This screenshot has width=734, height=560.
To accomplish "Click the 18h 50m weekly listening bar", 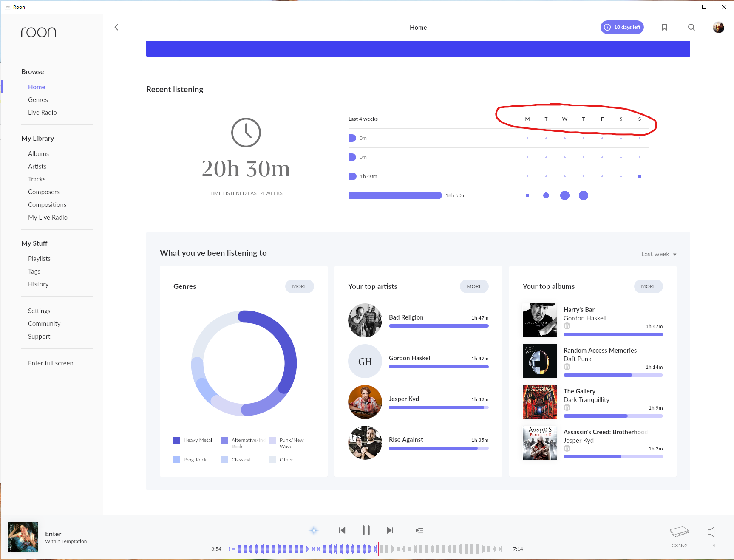I will [x=395, y=195].
